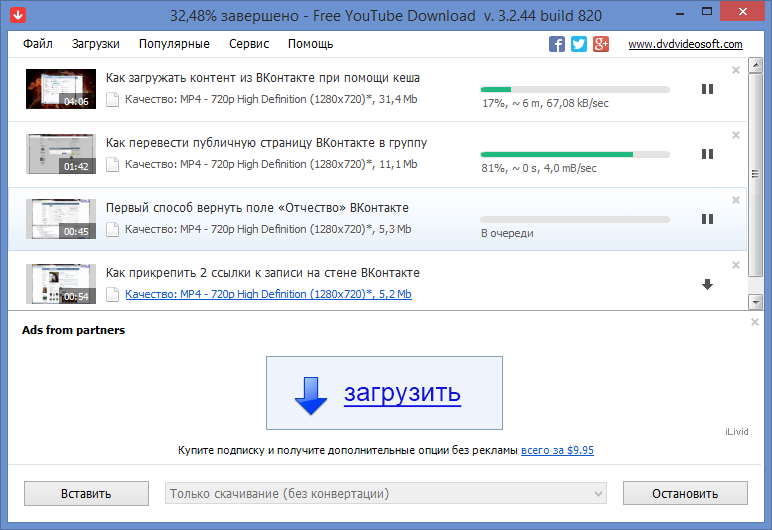
Task: Click the 5,2 Mb quality selection link
Action: tap(268, 294)
